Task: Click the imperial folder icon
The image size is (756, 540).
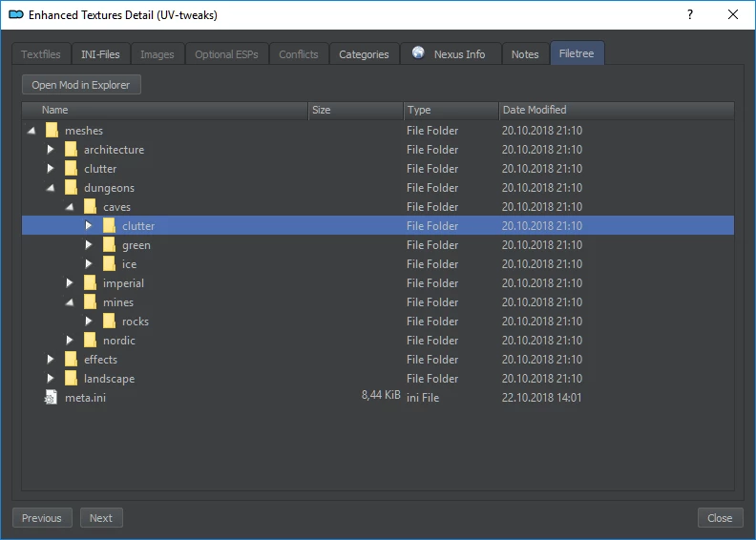Action: tap(90, 282)
